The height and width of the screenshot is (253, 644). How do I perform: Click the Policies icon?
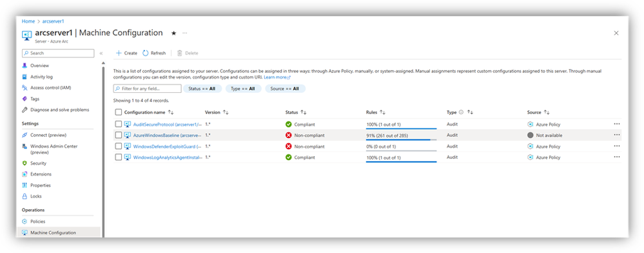[24, 221]
